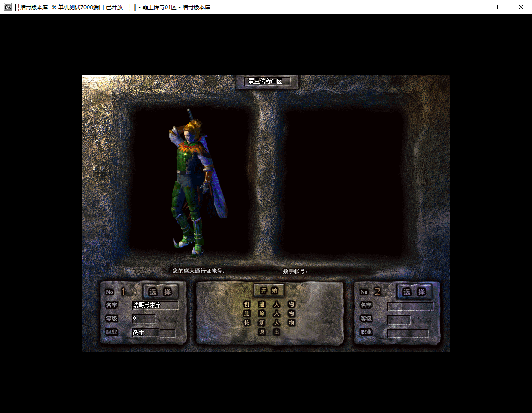Click the application icon in the title bar
This screenshot has height=413, width=532.
point(7,7)
